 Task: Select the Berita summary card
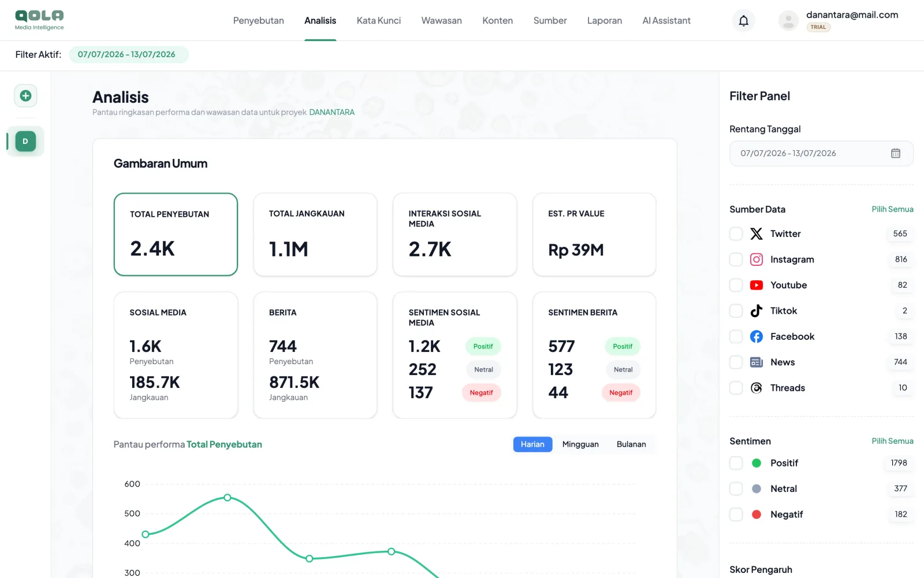315,355
